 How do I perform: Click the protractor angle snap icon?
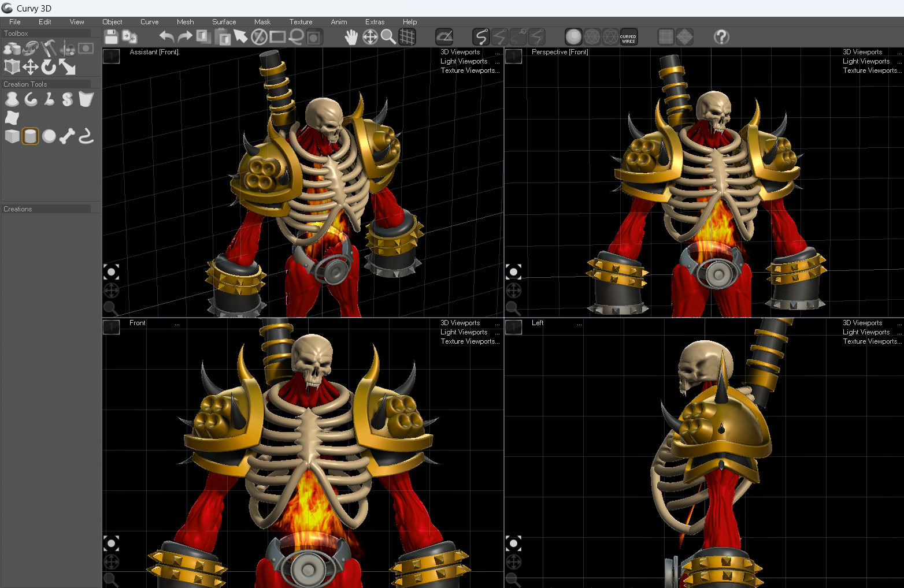pyautogui.click(x=444, y=37)
